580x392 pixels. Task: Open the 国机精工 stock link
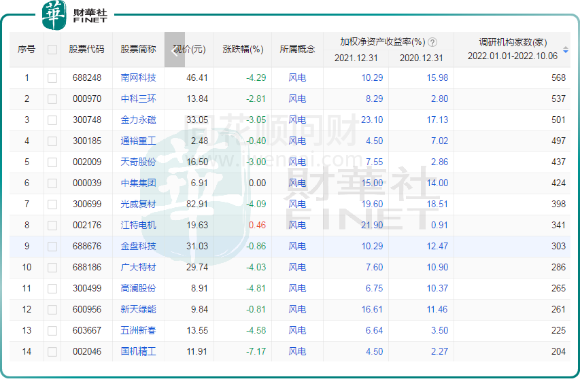(x=138, y=351)
